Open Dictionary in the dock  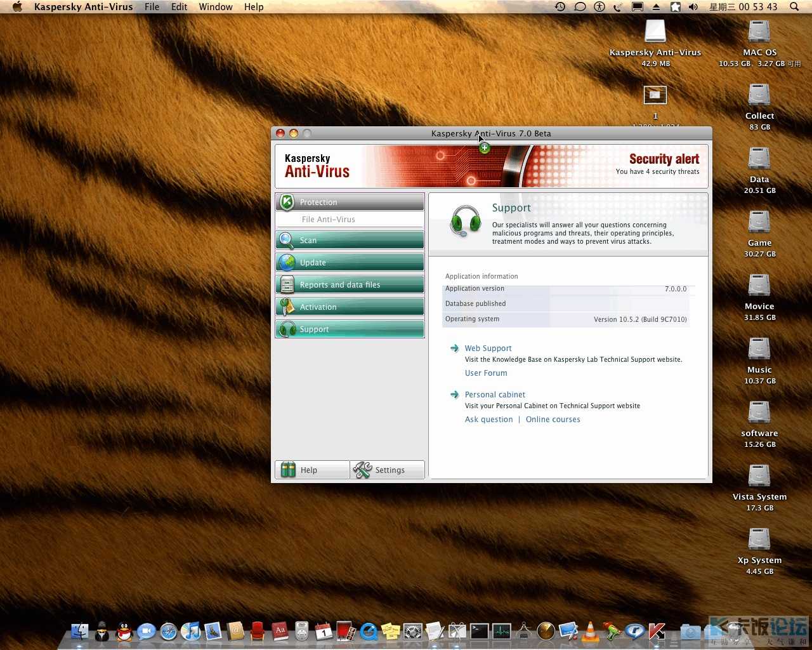tap(280, 631)
